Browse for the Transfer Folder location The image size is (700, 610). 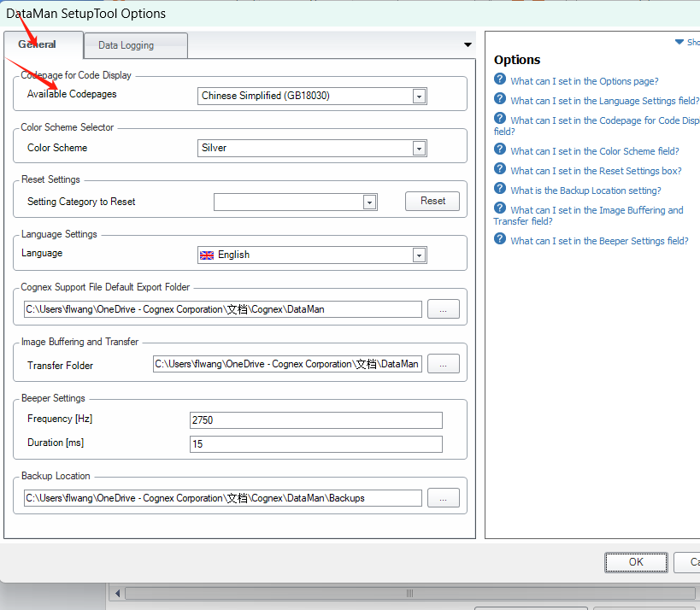click(x=444, y=364)
